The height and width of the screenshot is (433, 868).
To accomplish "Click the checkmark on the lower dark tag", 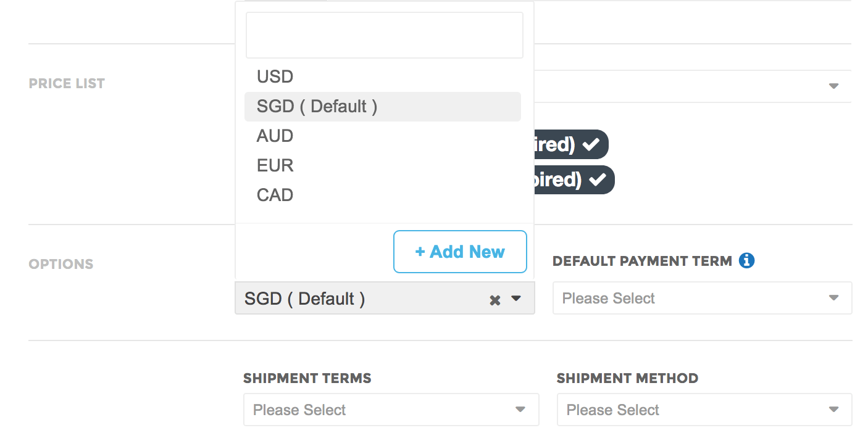I will click(x=597, y=179).
